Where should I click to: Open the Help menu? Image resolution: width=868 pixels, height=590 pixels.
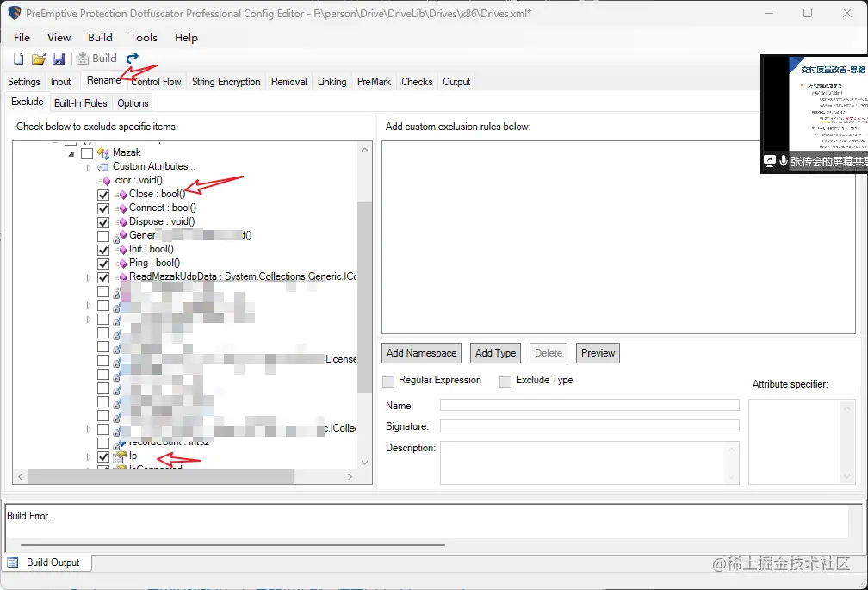(x=186, y=37)
